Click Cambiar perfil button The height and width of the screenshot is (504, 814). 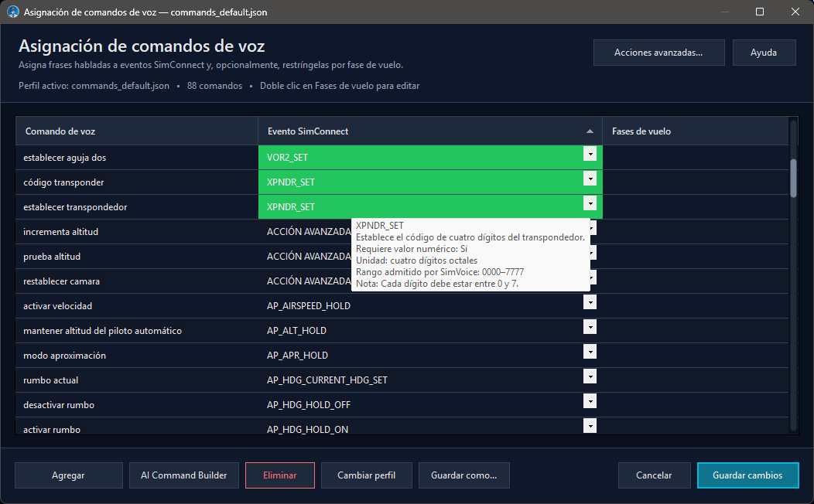(x=367, y=475)
